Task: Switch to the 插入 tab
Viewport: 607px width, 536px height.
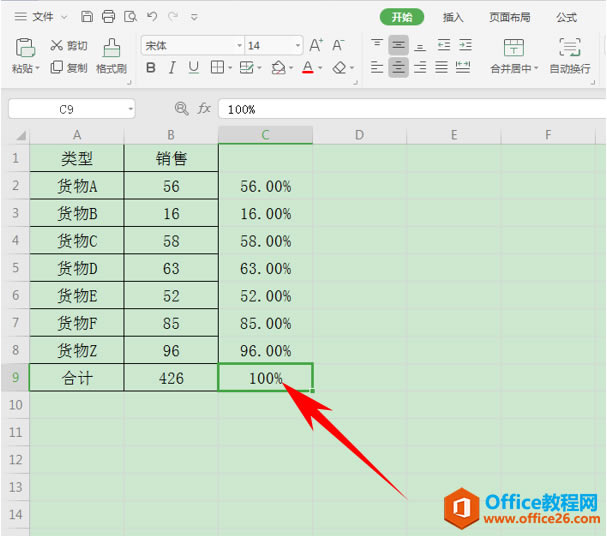Action: tap(453, 17)
